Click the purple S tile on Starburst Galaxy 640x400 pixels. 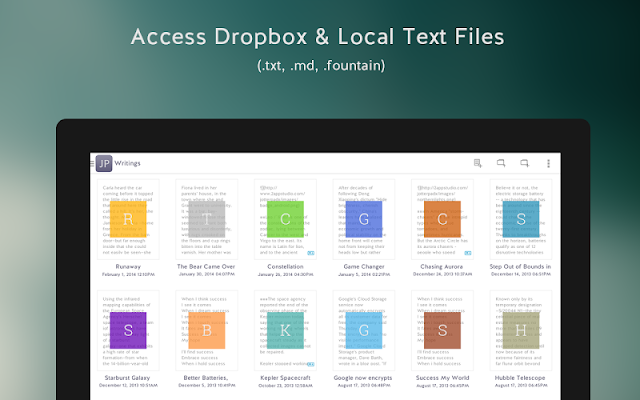pyautogui.click(x=128, y=330)
